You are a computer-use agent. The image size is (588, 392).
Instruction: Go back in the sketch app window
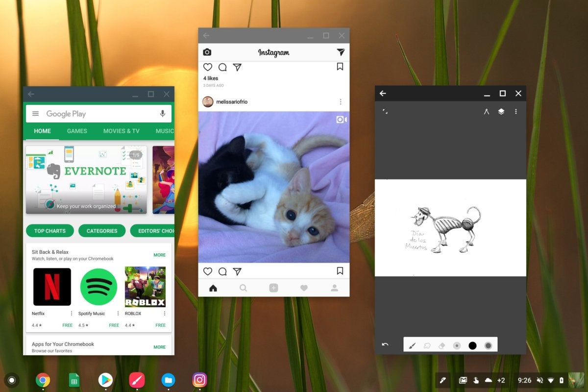point(383,94)
